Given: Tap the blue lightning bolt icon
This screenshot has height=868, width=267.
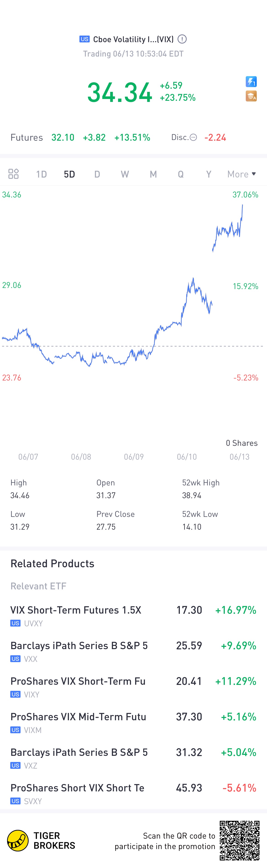Looking at the screenshot, I should pos(251,82).
